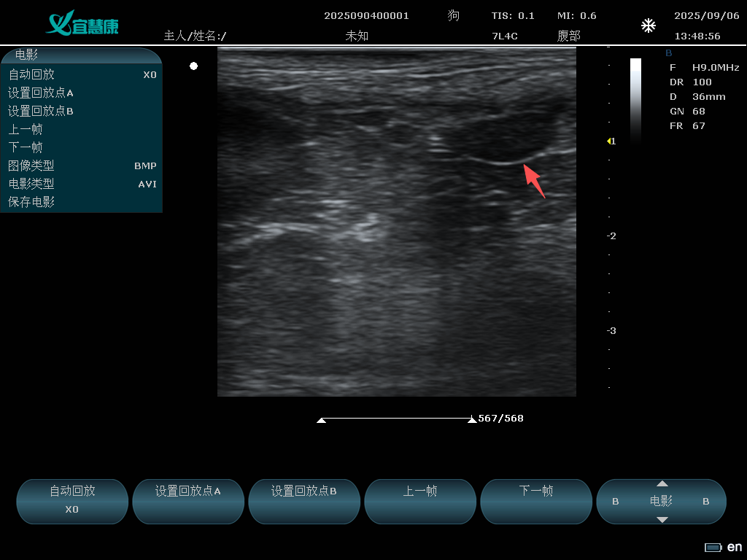
Task: Click the green brand logo at top left
Action: (82, 26)
